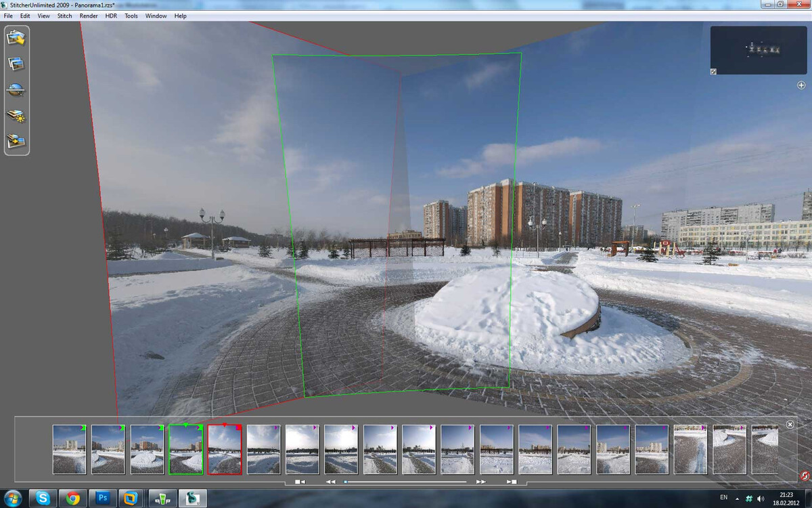Click the EN language indicator
The width and height of the screenshot is (812, 508).
pos(724,498)
